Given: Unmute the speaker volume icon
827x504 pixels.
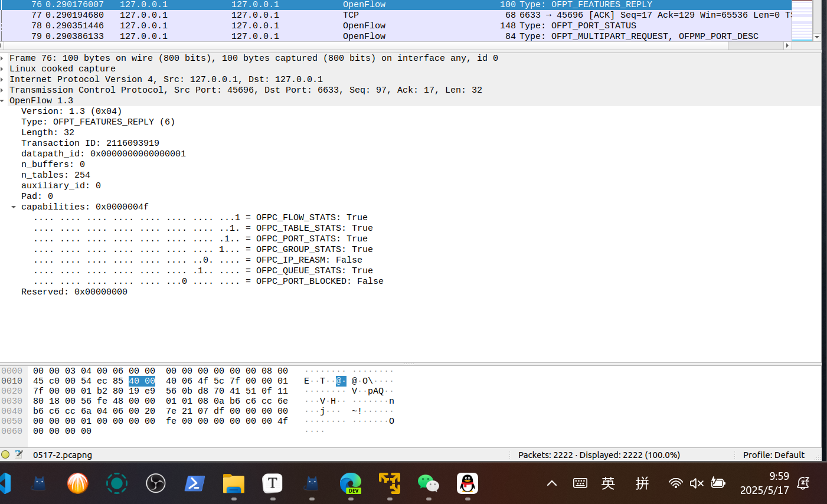Looking at the screenshot, I should point(697,483).
